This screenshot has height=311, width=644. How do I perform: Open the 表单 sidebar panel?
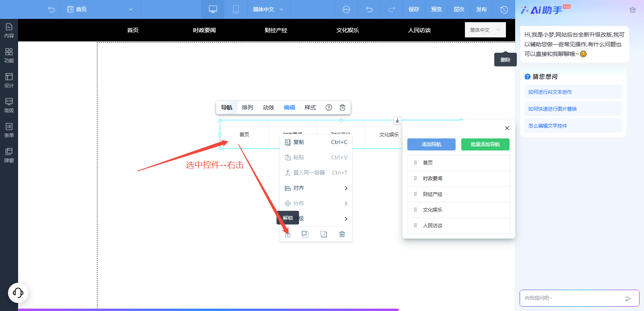pos(9,130)
